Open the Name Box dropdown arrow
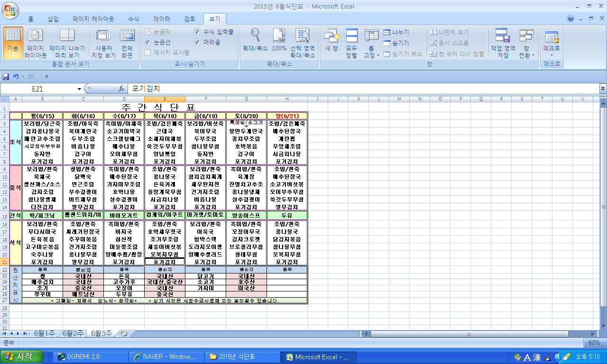This screenshot has width=607, height=364. tap(79, 89)
